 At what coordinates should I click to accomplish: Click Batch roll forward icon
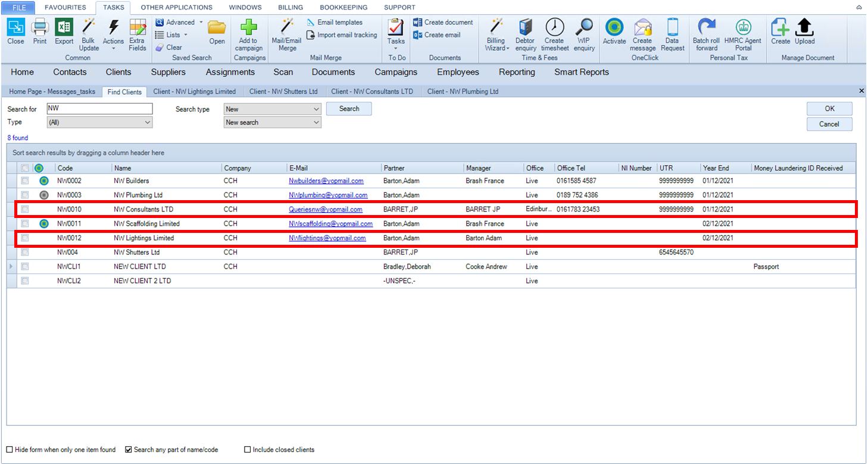click(x=707, y=27)
